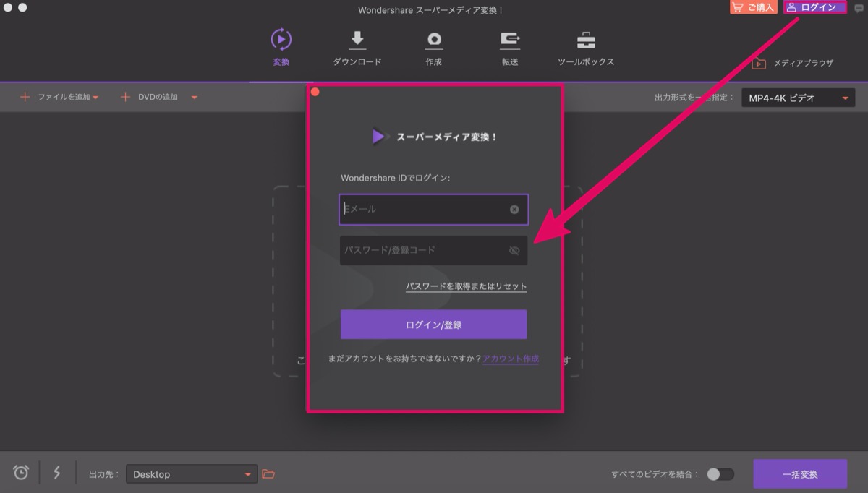Expand the ファイルを追加 dropdown arrow
The width and height of the screenshot is (868, 493).
click(95, 98)
